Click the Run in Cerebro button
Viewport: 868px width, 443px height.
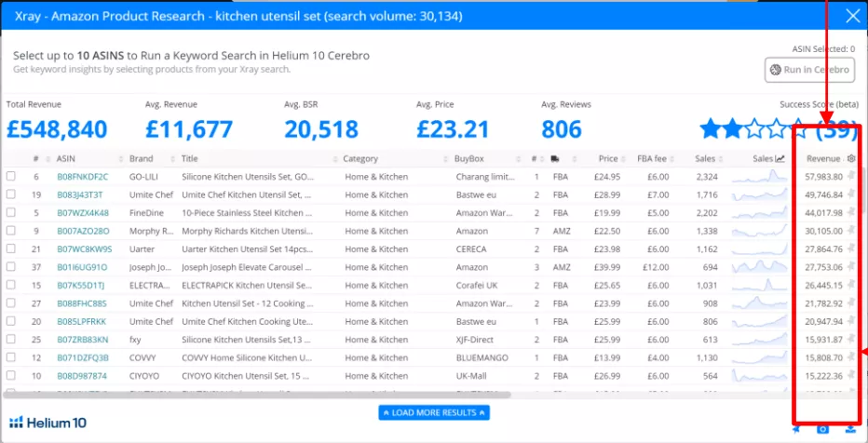[x=809, y=70]
